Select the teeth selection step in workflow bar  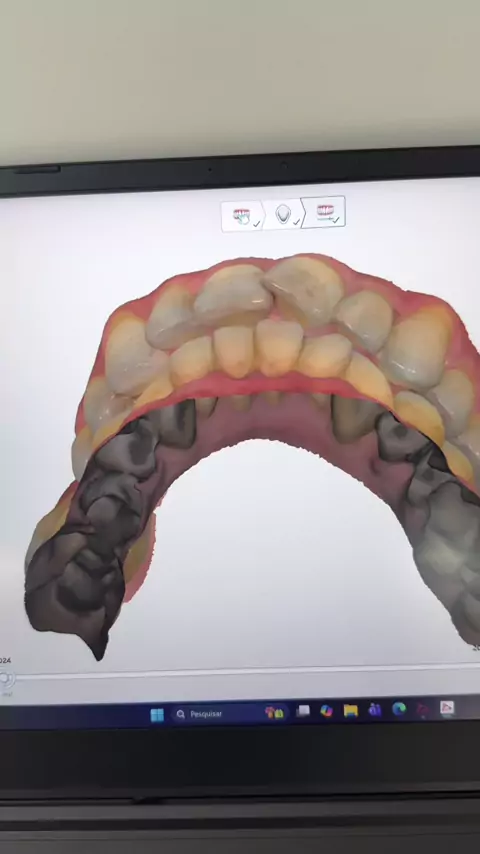(242, 216)
